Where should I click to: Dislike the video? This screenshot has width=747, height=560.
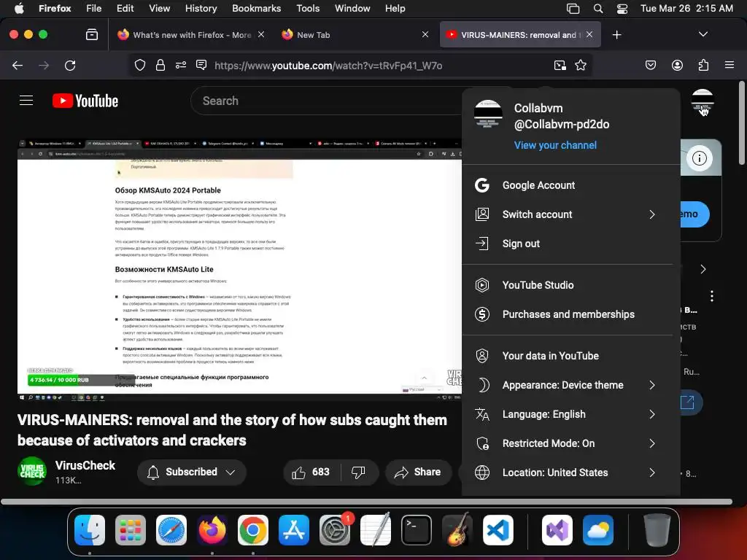click(358, 472)
